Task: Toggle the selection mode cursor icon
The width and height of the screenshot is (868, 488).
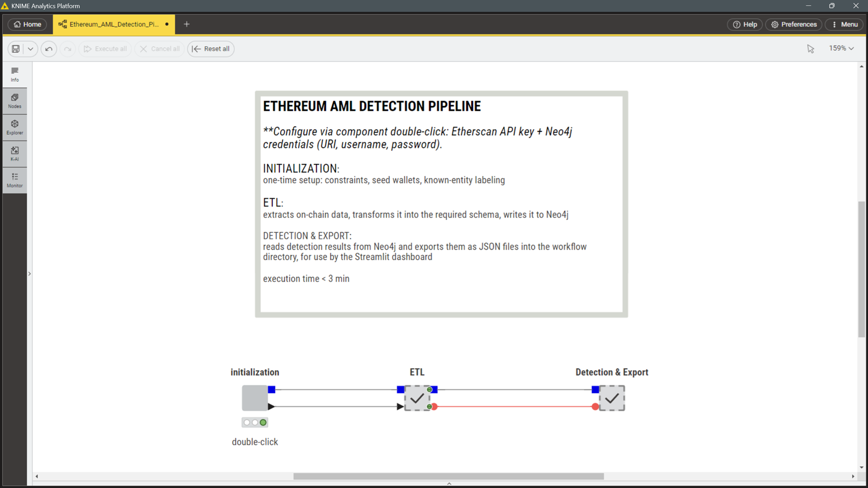Action: click(811, 49)
